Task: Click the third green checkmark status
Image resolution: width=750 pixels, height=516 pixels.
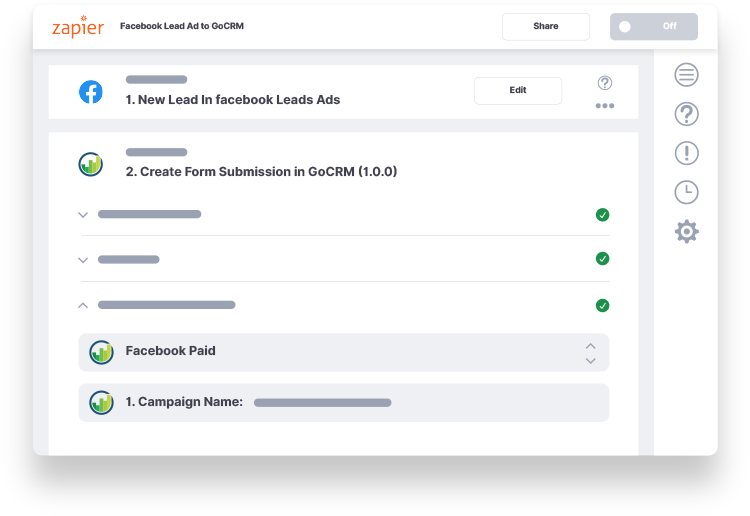Action: click(602, 306)
